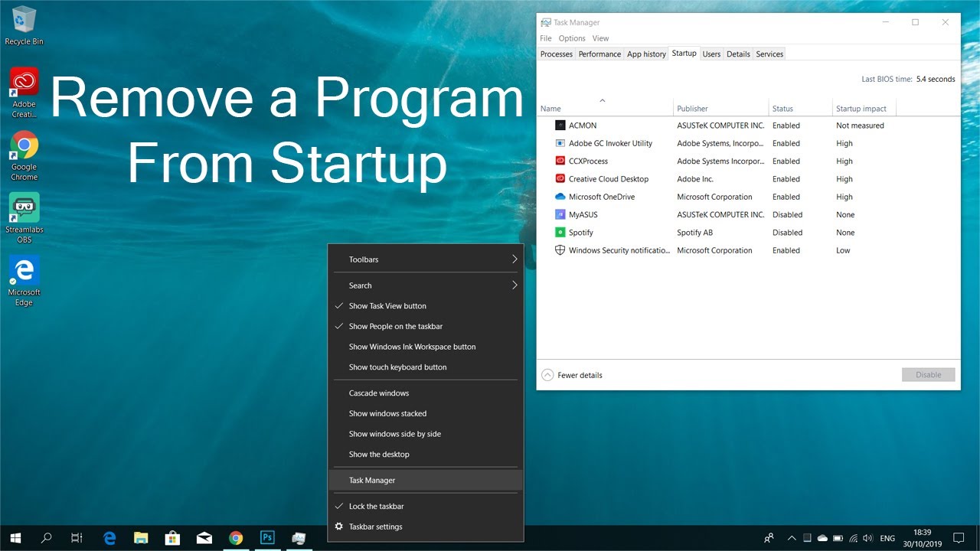This screenshot has width=980, height=551.
Task: Open the People icon in the taskbar
Action: point(769,538)
